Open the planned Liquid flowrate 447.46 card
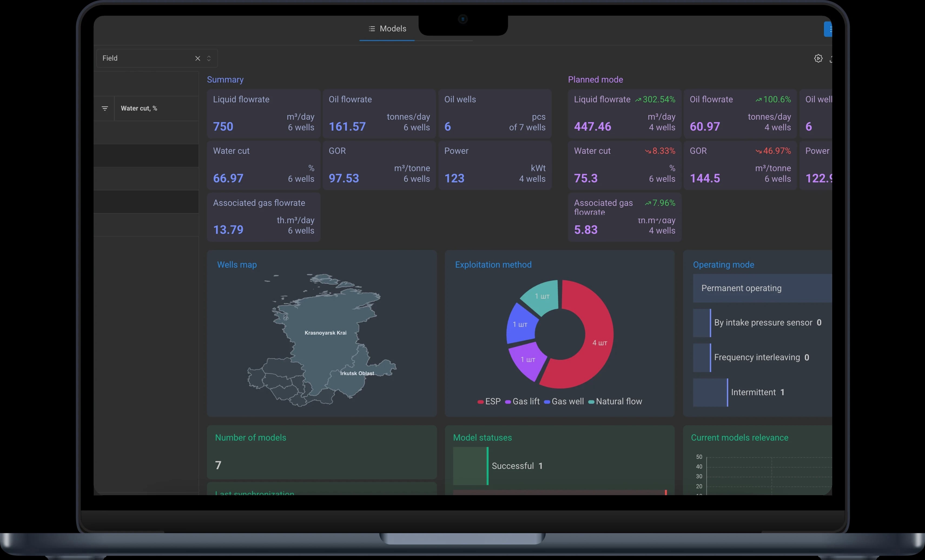Image resolution: width=925 pixels, height=560 pixels. click(625, 114)
